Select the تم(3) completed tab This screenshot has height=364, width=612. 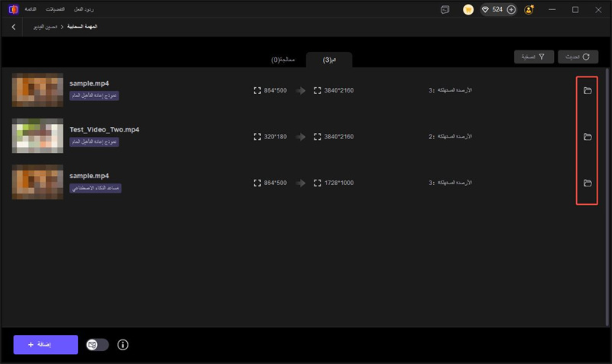click(x=328, y=59)
